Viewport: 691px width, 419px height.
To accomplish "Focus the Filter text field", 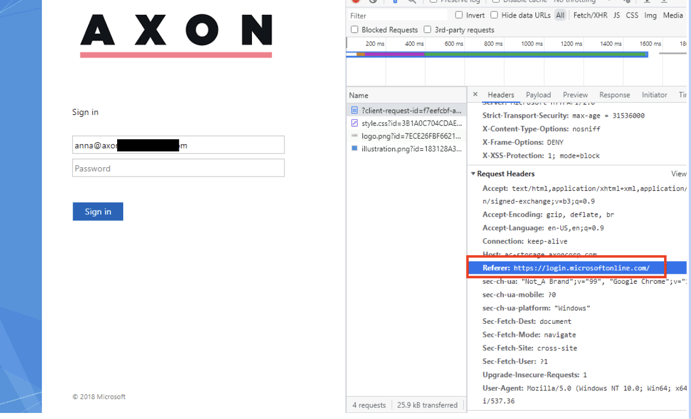I will point(397,15).
